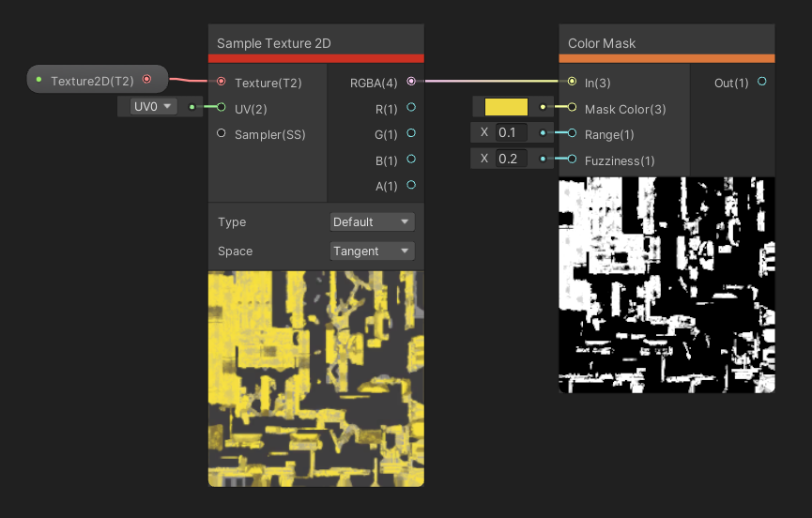Select the B(1) output port
This screenshot has height=518, width=812.
point(411,160)
